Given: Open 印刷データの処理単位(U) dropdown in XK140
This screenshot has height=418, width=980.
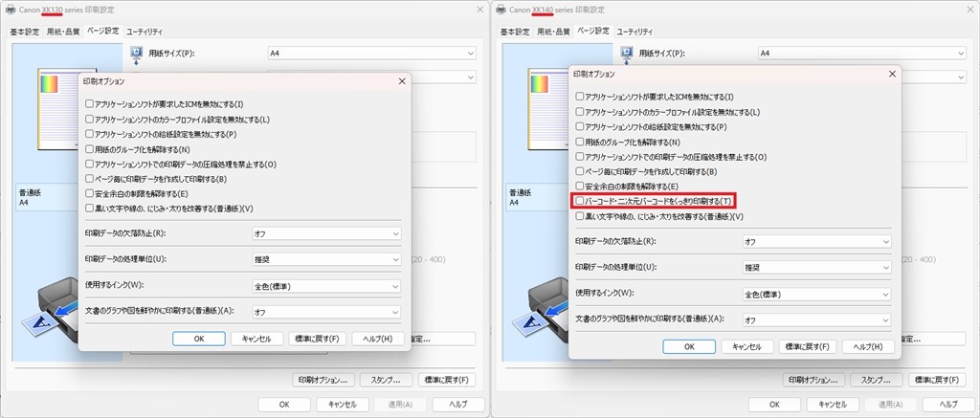Looking at the screenshot, I should pos(816,268).
